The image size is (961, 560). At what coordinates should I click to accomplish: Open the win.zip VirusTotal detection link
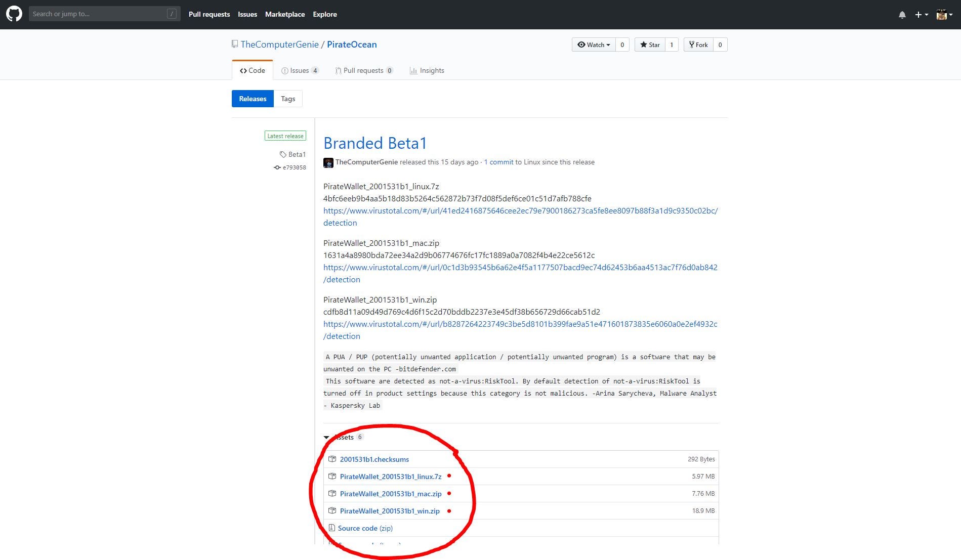point(520,330)
